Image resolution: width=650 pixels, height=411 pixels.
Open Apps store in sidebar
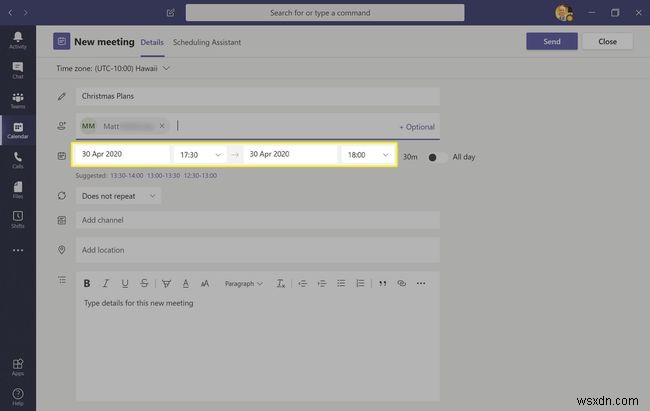(18, 367)
